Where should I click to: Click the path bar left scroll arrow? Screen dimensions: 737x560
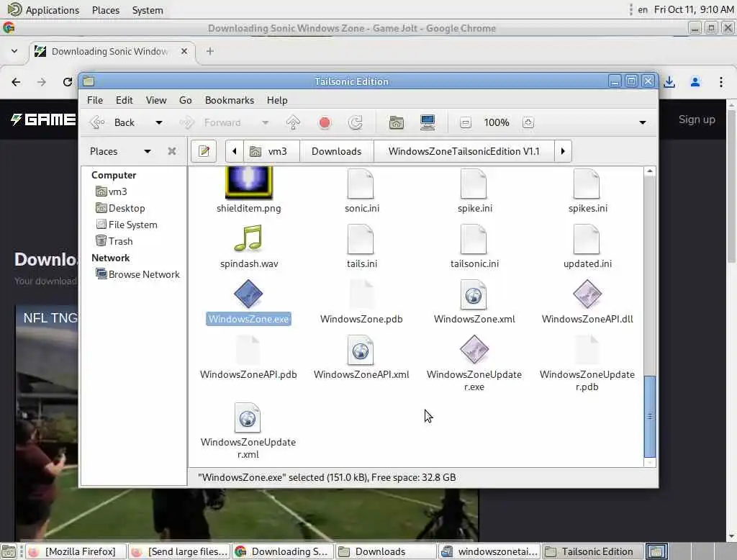tap(234, 151)
